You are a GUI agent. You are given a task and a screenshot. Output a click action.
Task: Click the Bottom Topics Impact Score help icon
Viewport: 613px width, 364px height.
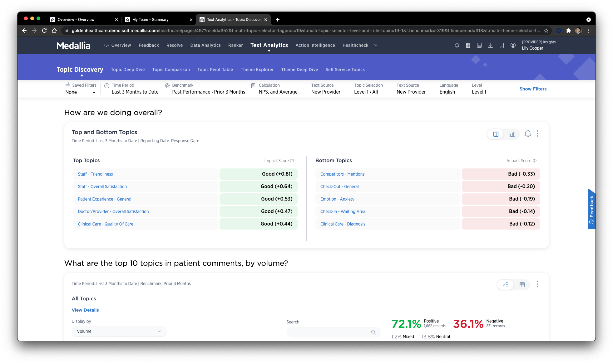click(534, 161)
